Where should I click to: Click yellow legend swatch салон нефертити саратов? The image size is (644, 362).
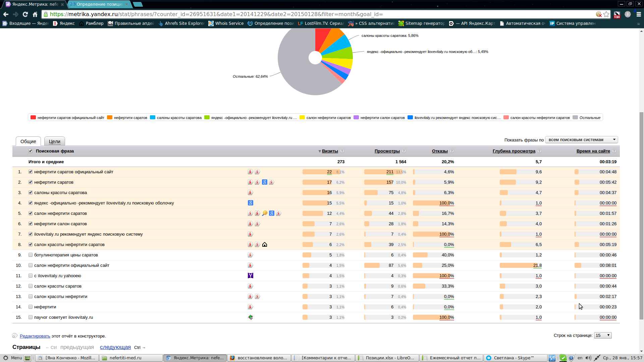pos(302,117)
